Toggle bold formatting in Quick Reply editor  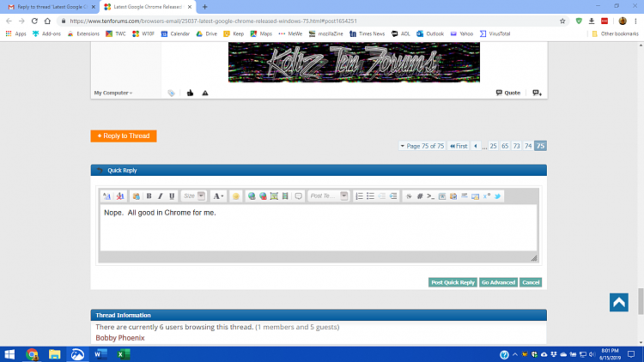click(149, 196)
